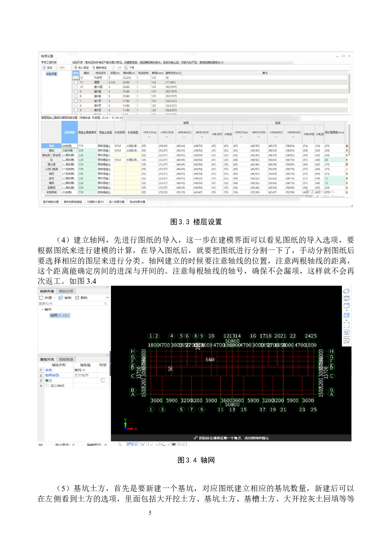Tick the first-floor checkbox for 第10层
This screenshot has width=392, height=555.
[76, 87]
